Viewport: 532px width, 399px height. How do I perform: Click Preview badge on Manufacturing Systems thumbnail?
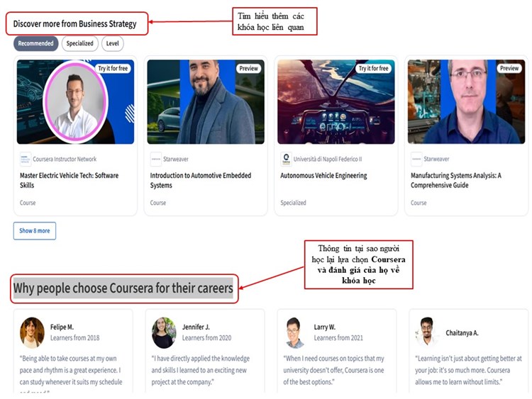[x=509, y=69]
